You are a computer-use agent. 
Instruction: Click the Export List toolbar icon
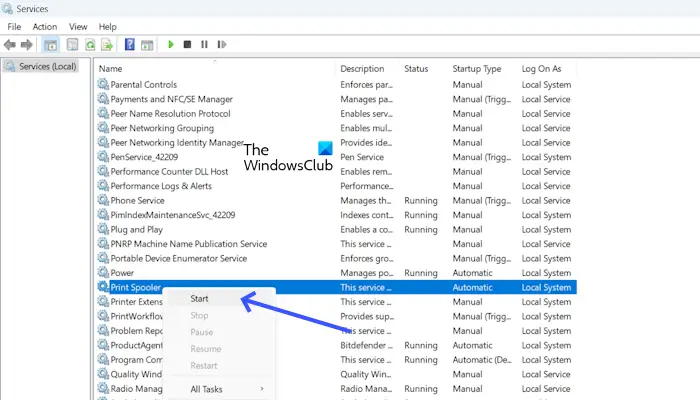pyautogui.click(x=106, y=44)
